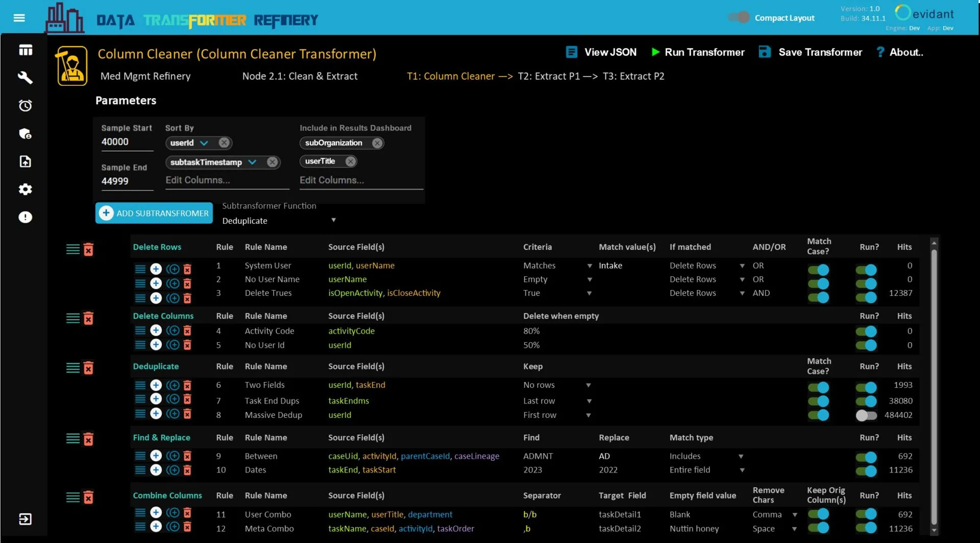The height and width of the screenshot is (543, 980).
Task: Toggle the Compact Layout switch
Action: 739,17
